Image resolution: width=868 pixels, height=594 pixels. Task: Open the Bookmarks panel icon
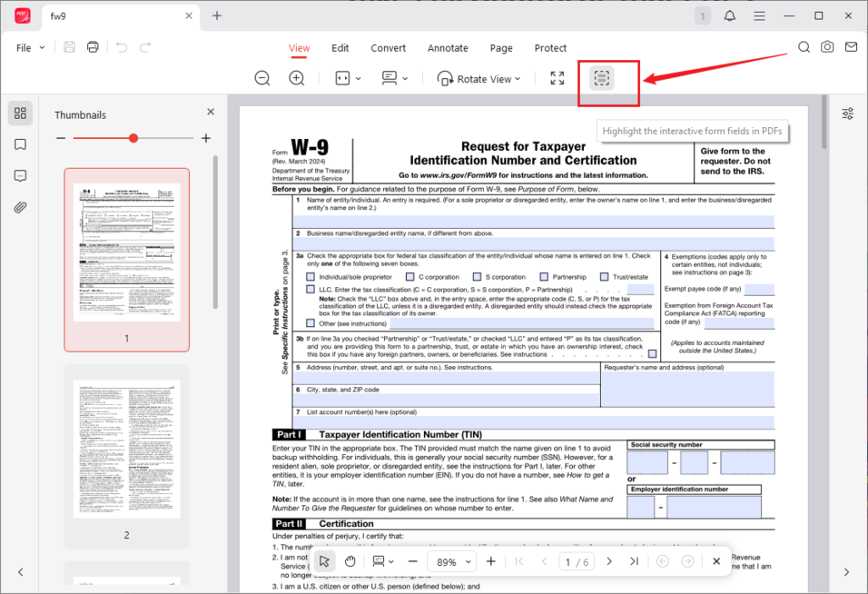[20, 145]
